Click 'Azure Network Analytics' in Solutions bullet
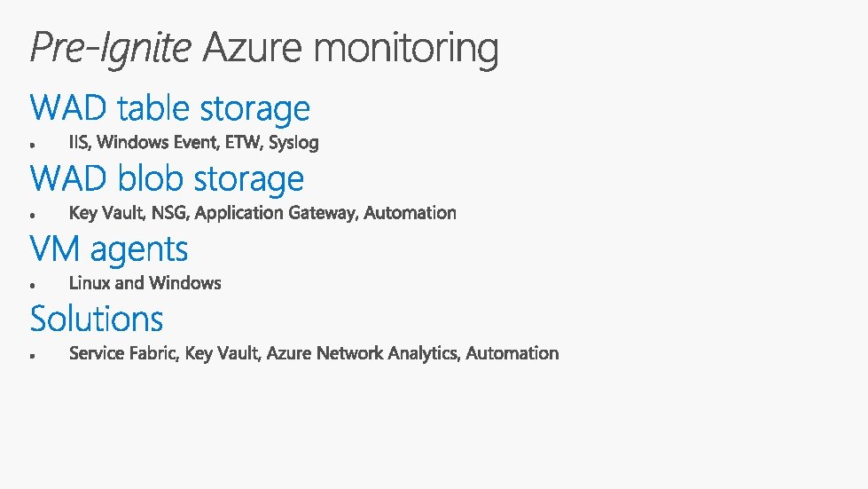The width and height of the screenshot is (868, 489). [x=362, y=353]
